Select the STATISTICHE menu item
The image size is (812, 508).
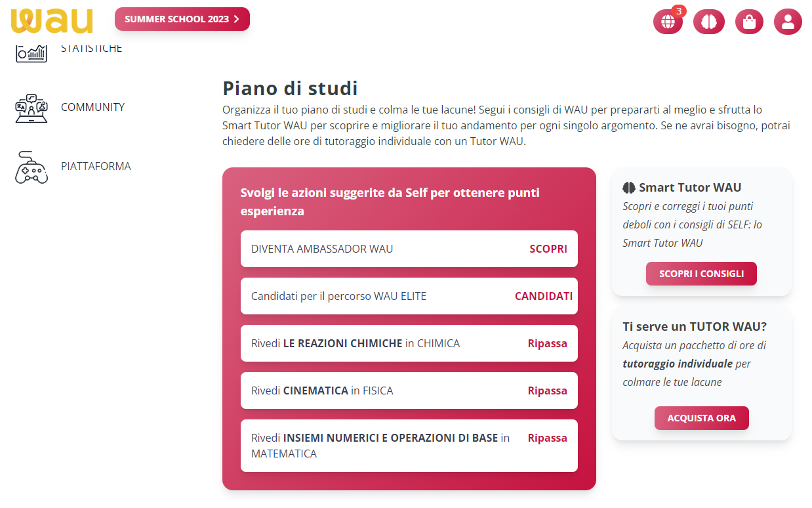click(91, 49)
